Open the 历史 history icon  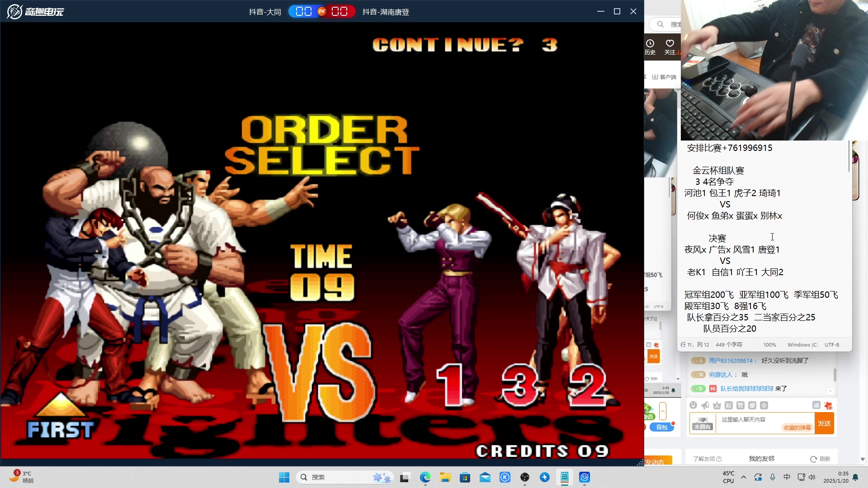pyautogui.click(x=650, y=47)
